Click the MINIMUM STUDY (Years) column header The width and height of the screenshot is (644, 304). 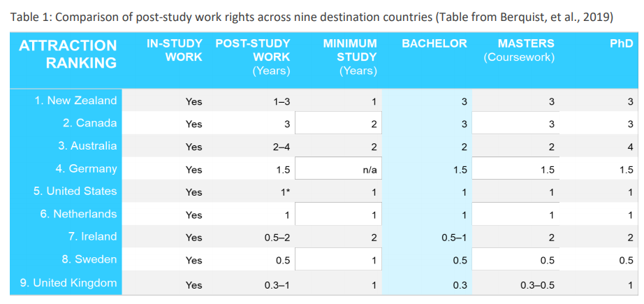click(x=350, y=57)
